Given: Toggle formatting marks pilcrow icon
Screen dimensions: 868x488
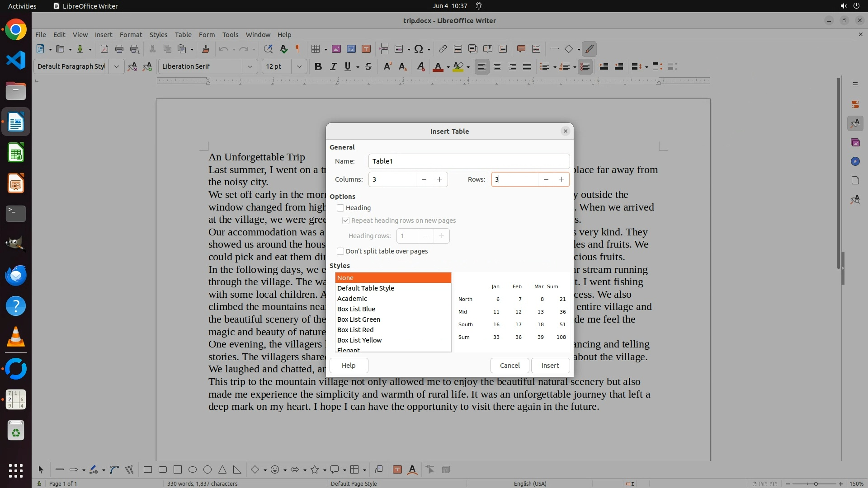Looking at the screenshot, I should (x=297, y=49).
